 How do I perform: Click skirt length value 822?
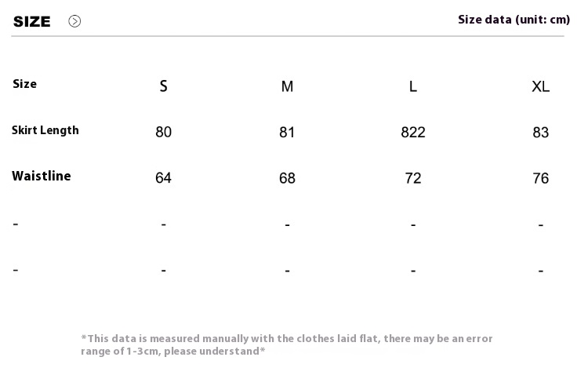click(413, 133)
